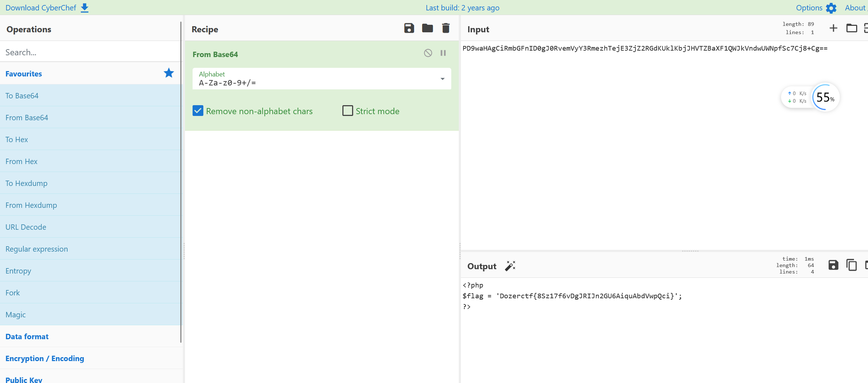Expand the Encryption / Encoding category
The height and width of the screenshot is (383, 868).
click(45, 358)
